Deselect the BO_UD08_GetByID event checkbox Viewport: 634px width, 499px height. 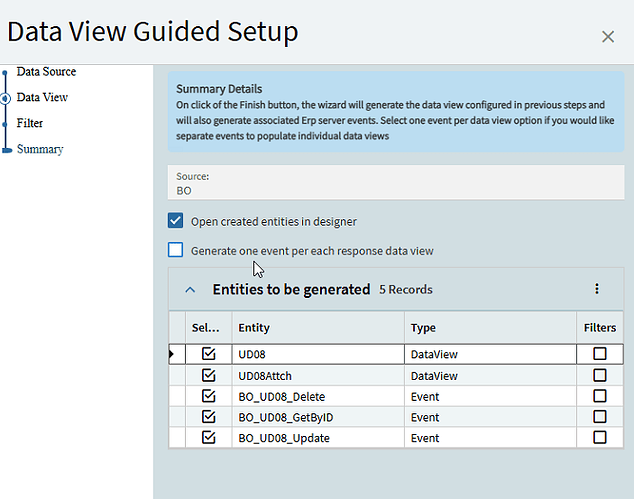tap(208, 417)
